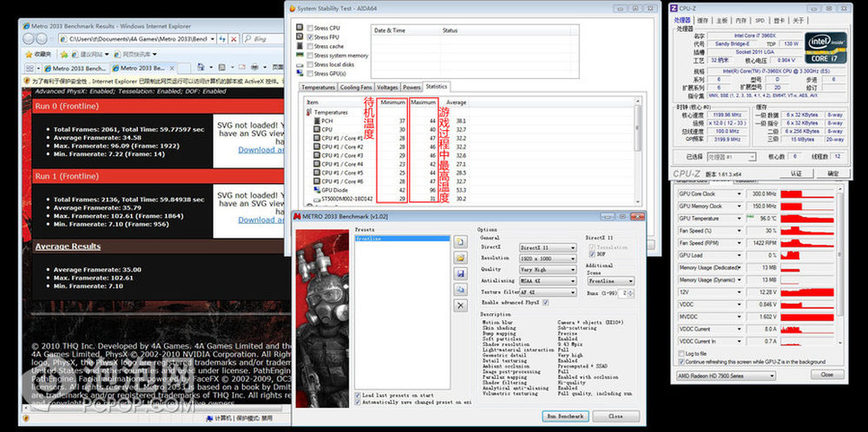Click the Favorites star in Internet Explorer
The height and width of the screenshot is (432, 868).
coord(30,54)
